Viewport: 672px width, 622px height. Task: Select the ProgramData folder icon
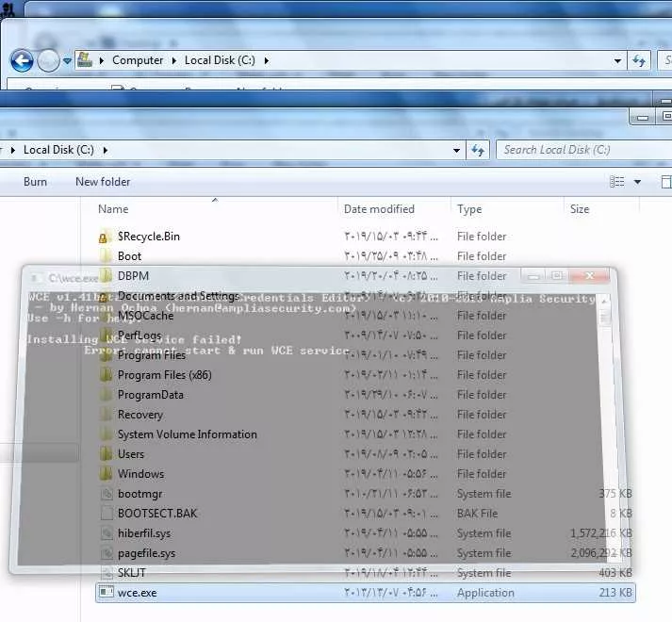tap(106, 395)
